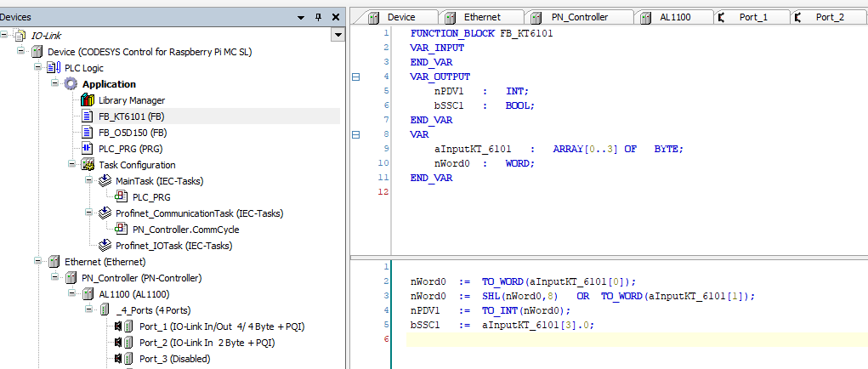Click the AL1100 device icon in tree
Screen dimensions: 868x369
88,293
